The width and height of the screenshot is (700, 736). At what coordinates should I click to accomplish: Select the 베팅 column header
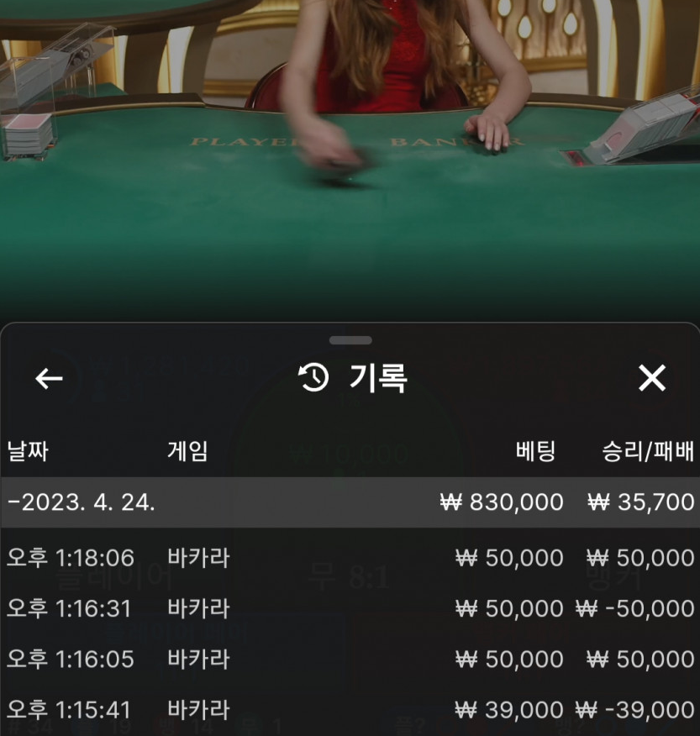(536, 451)
